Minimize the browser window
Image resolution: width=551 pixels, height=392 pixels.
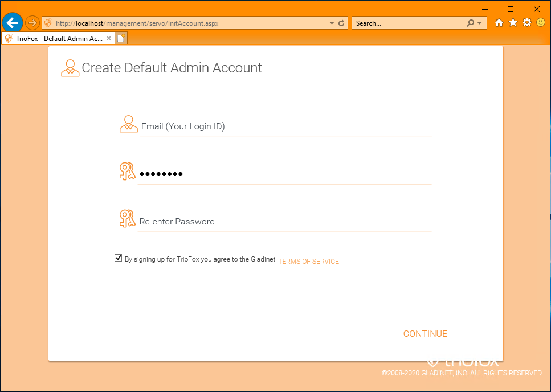(x=485, y=9)
